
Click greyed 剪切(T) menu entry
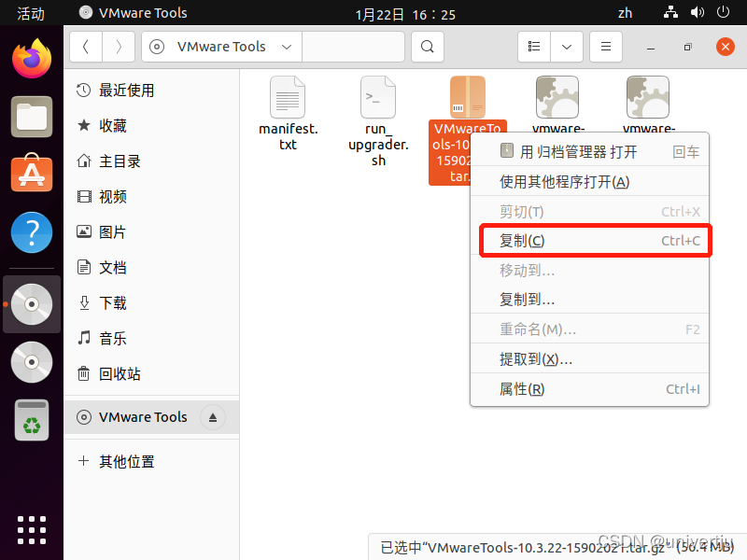(x=589, y=212)
